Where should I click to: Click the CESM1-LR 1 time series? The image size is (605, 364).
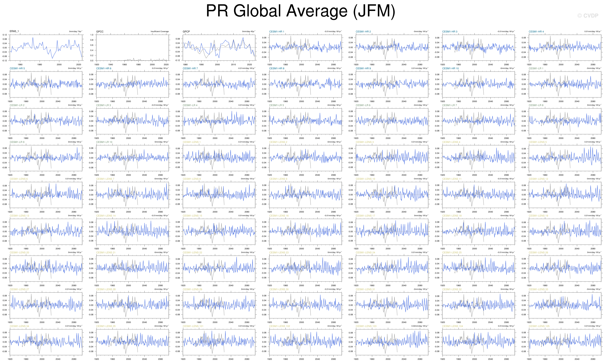[565, 84]
